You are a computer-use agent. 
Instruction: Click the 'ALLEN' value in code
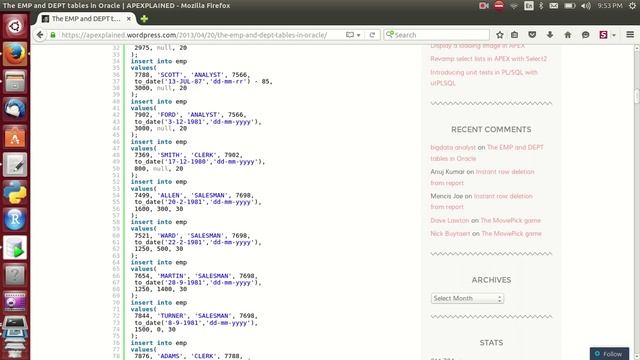[170, 196]
